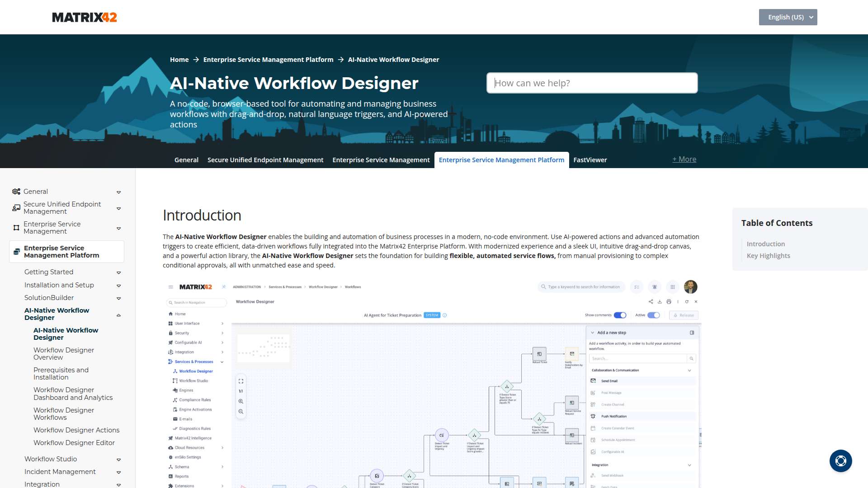Switch to the Enterprise Service Management tab
The image size is (868, 488).
381,160
